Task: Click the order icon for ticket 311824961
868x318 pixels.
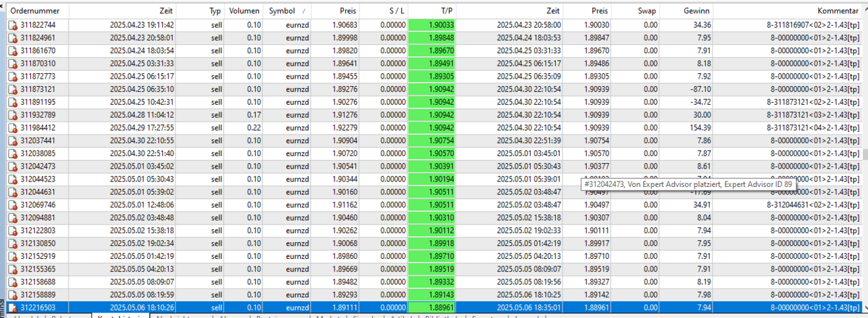Action: [12, 38]
